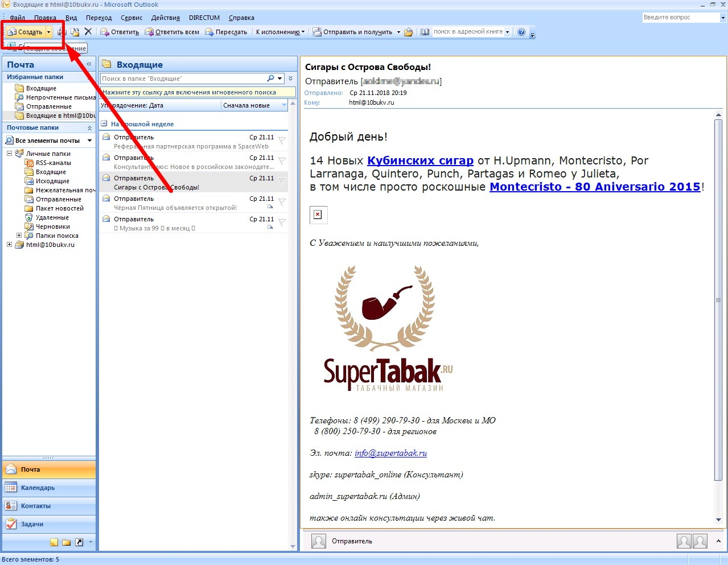Flag the Чёрная Пятница email
Viewport: 728px width, 565px height.
pos(282,201)
